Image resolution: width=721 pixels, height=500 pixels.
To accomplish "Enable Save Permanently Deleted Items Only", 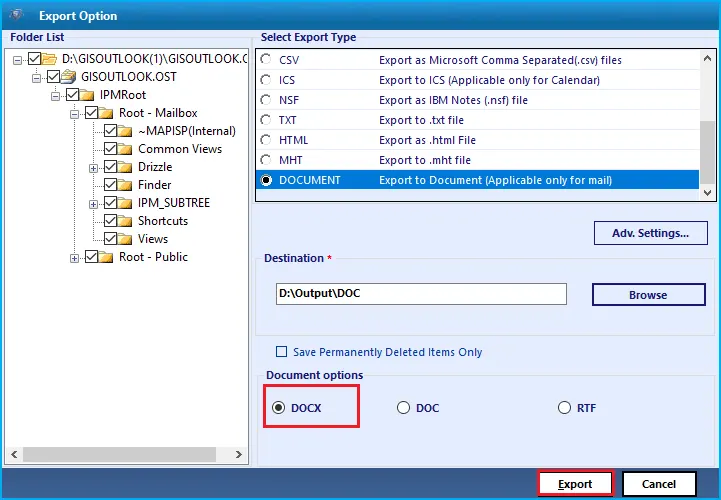I will pos(281,352).
